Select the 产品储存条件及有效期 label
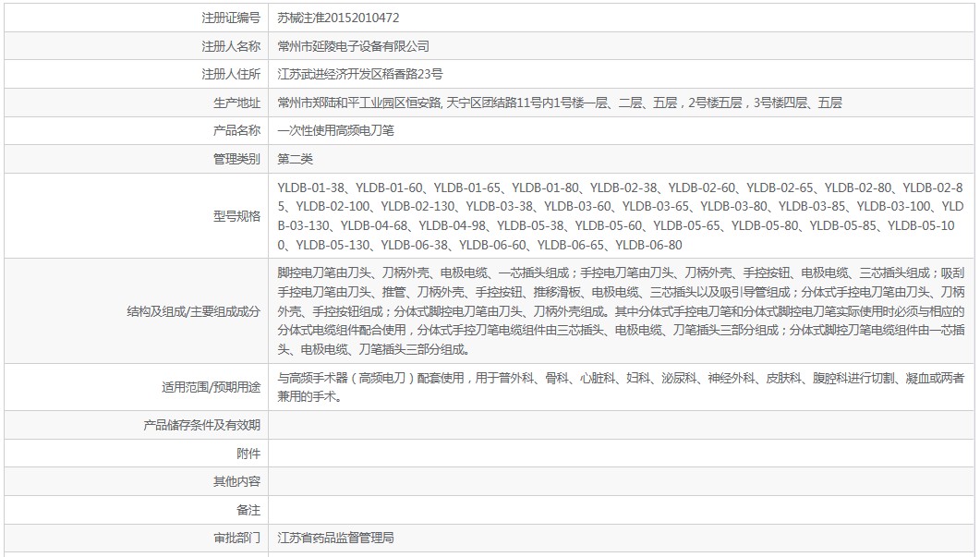The height and width of the screenshot is (557, 980). [201, 425]
